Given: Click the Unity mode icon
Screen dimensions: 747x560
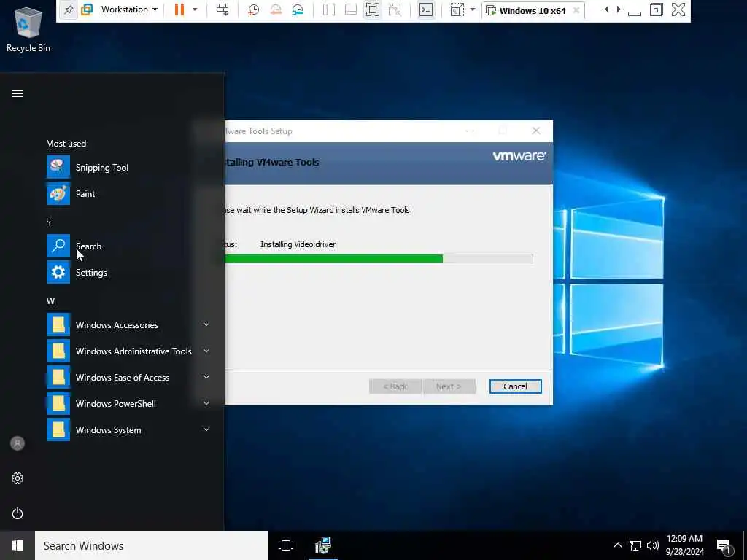Looking at the screenshot, I should (x=395, y=9).
